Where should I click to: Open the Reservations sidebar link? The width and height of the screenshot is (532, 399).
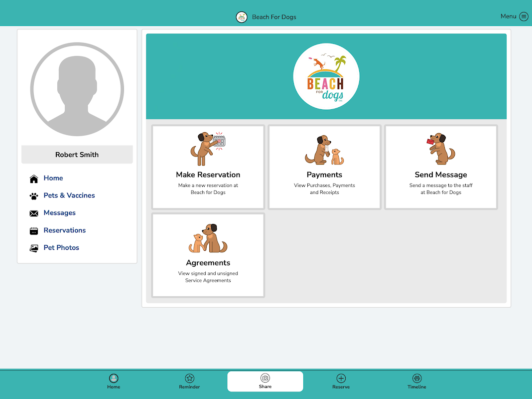65,230
